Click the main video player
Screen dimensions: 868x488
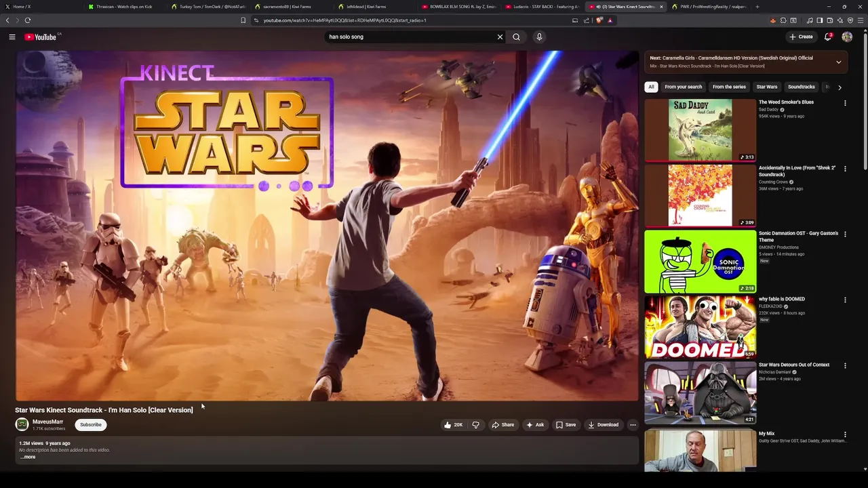(x=327, y=226)
